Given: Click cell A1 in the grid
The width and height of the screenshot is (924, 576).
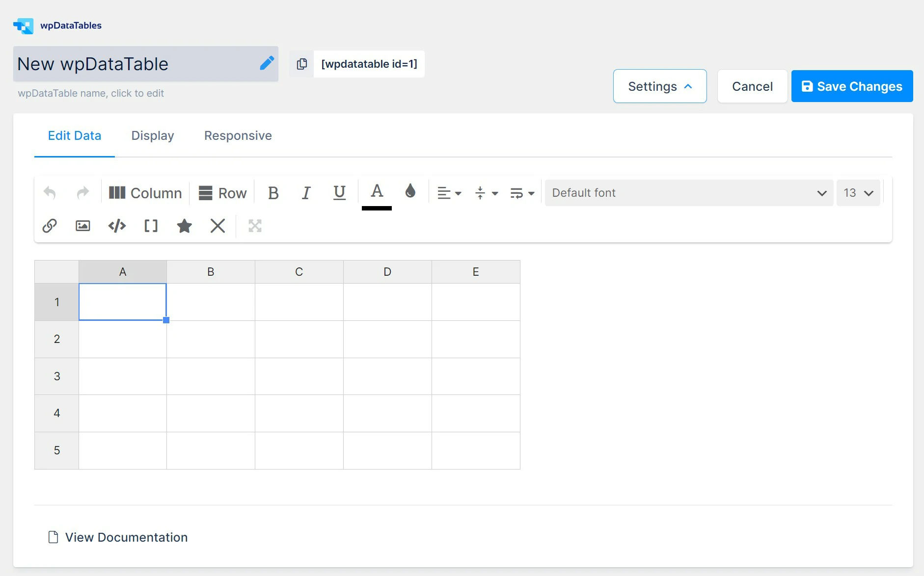Looking at the screenshot, I should coord(123,302).
